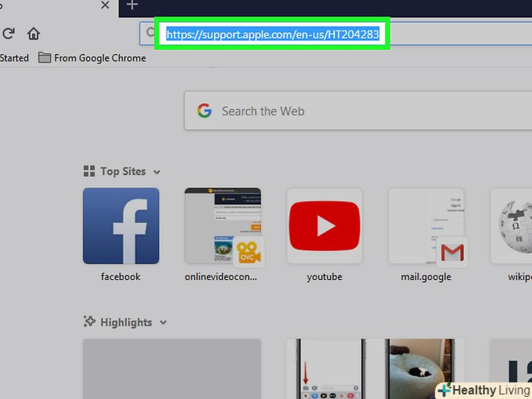532x399 pixels.
Task: Open the mail.google top site tile
Action: click(427, 226)
